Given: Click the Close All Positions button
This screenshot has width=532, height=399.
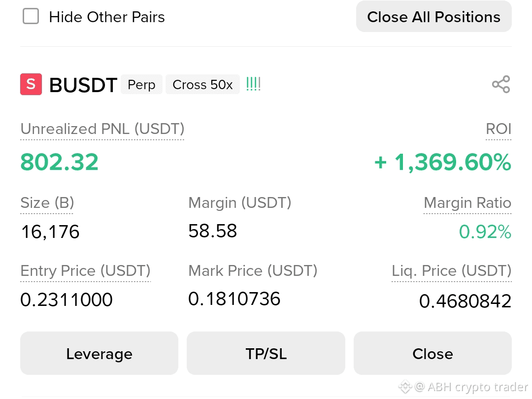Looking at the screenshot, I should coord(433,17).
